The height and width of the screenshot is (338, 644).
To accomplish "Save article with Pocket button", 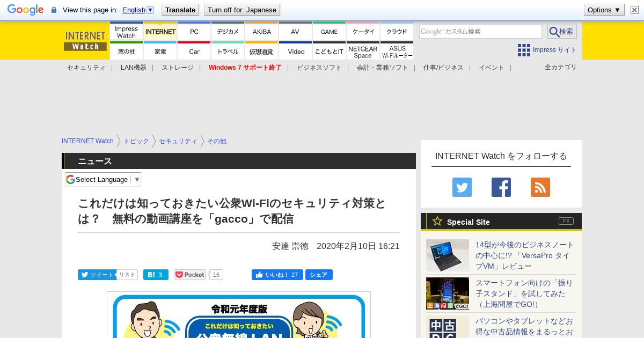I will 190,275.
